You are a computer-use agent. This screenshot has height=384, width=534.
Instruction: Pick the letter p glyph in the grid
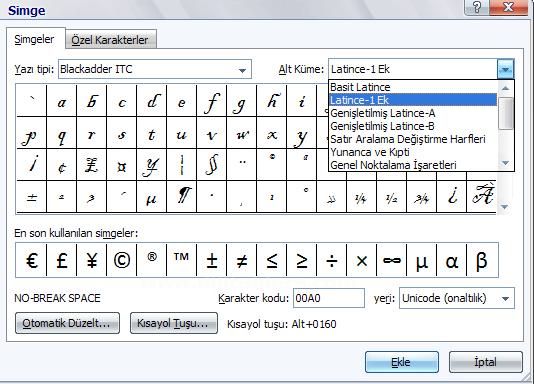tap(32, 133)
